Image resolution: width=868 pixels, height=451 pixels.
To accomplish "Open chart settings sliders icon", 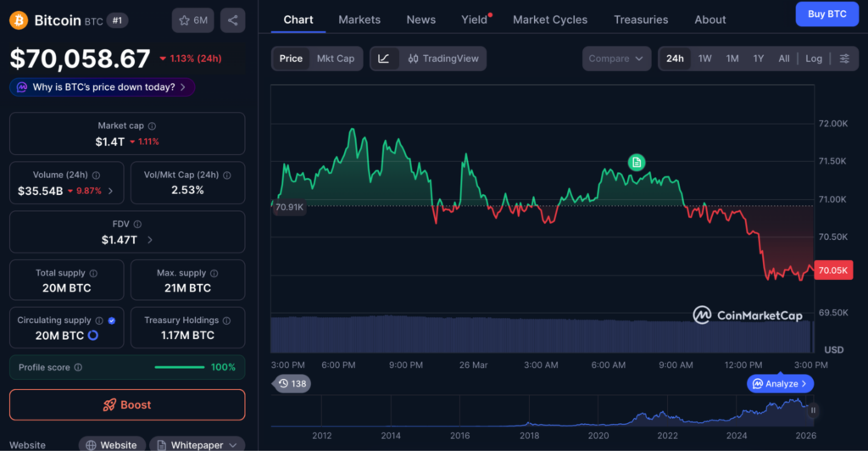I will (x=844, y=58).
